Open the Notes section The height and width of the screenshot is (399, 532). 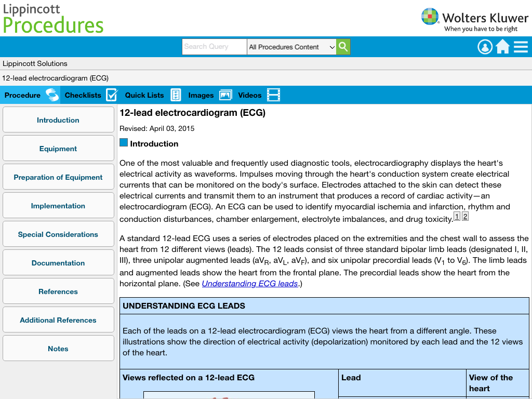58,349
